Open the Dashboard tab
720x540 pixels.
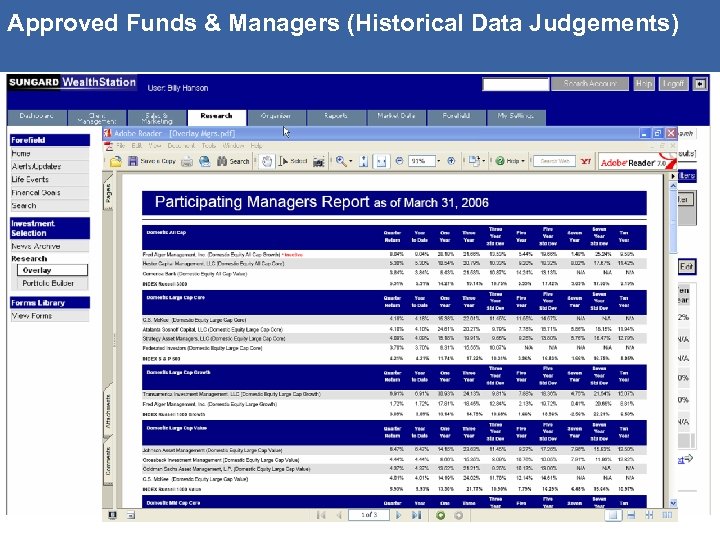(37, 118)
